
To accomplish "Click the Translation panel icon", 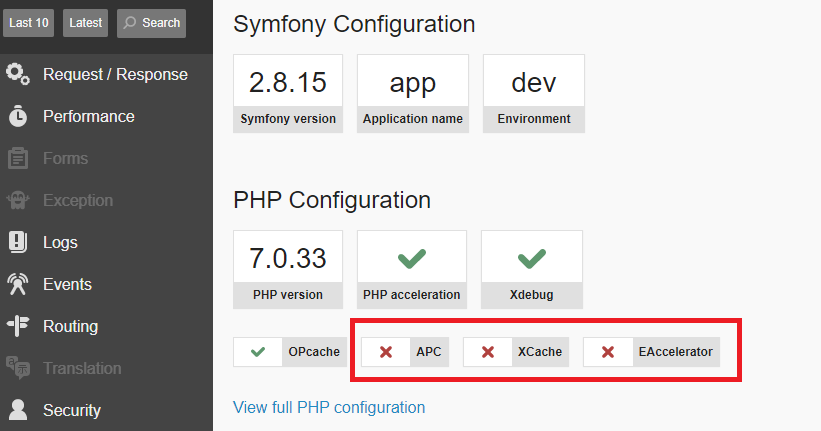I will pos(18,368).
